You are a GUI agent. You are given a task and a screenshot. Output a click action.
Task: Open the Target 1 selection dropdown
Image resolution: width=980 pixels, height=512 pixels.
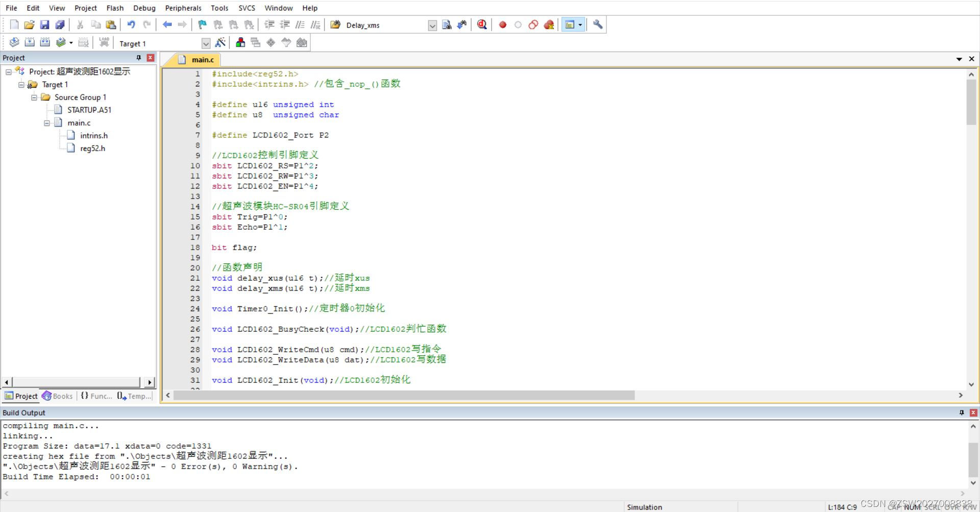[x=206, y=43]
